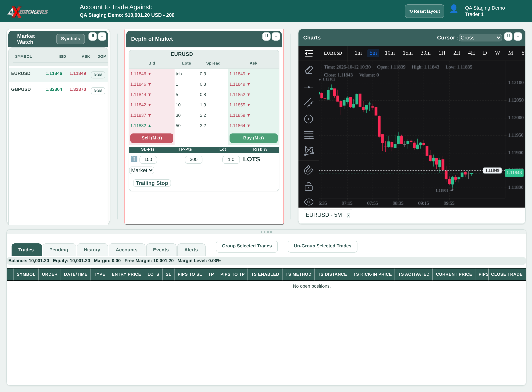Select the trend line drawing tool

coord(309,103)
